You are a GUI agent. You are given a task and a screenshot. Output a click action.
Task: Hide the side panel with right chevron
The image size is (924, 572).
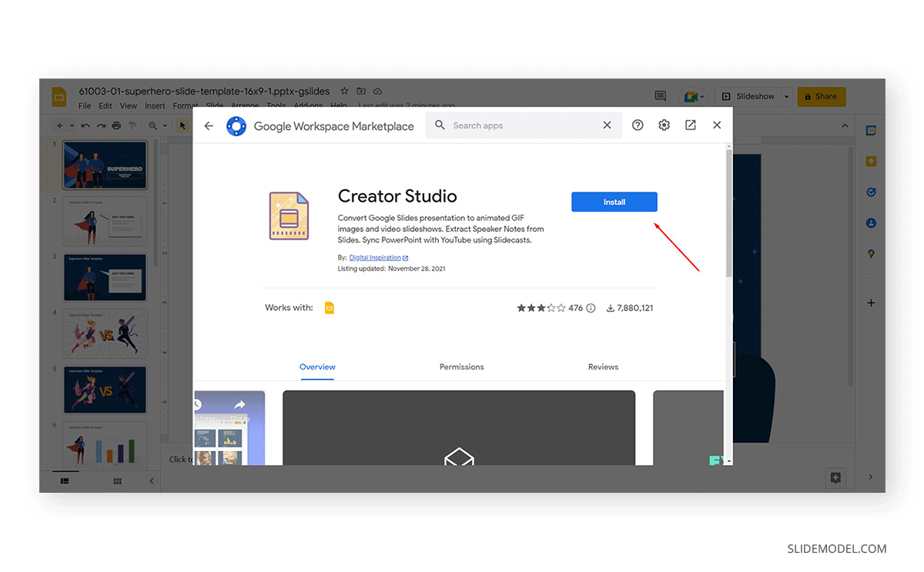click(871, 477)
